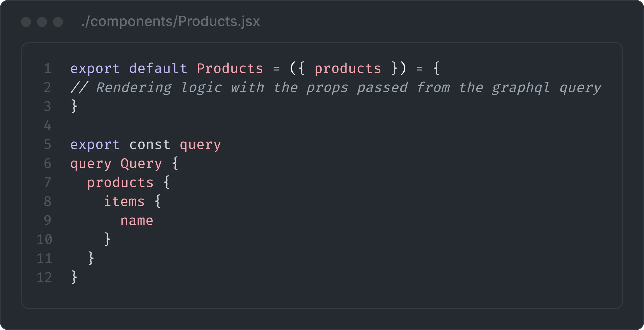The height and width of the screenshot is (330, 644).
Task: Click the "items" field on line 8
Action: pos(124,201)
